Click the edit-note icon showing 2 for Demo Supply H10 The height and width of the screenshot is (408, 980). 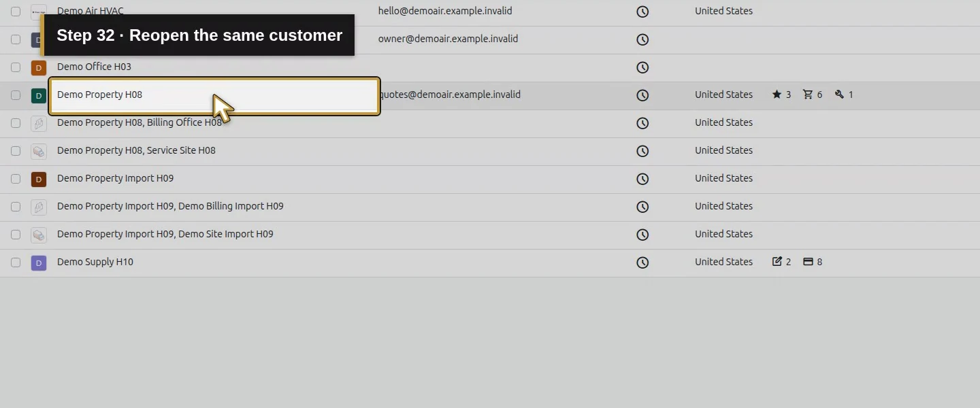coord(777,261)
